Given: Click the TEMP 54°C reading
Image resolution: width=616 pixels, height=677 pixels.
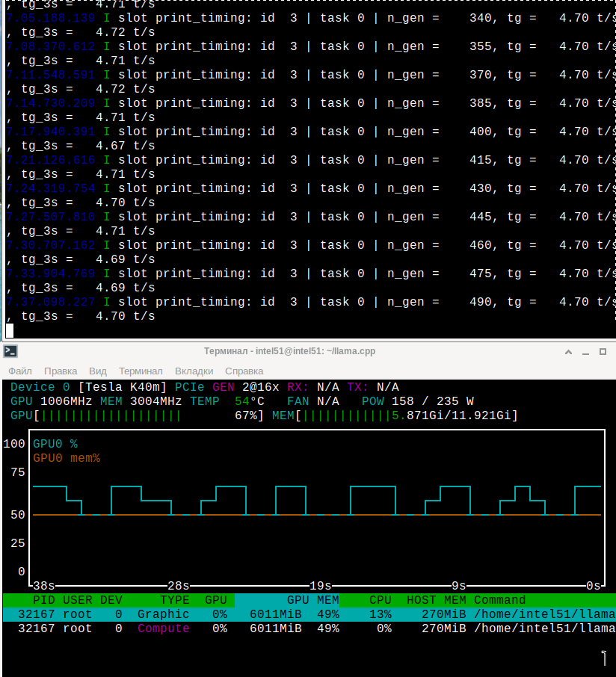Looking at the screenshot, I should (227, 401).
